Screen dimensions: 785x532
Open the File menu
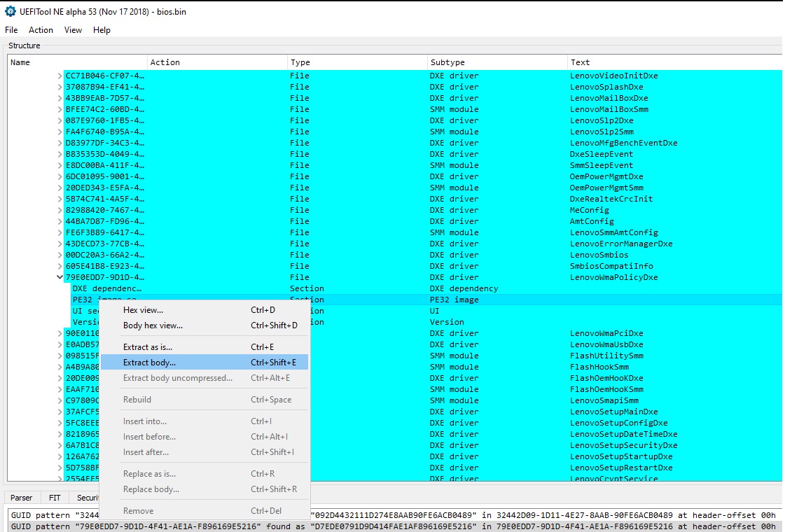[x=11, y=30]
